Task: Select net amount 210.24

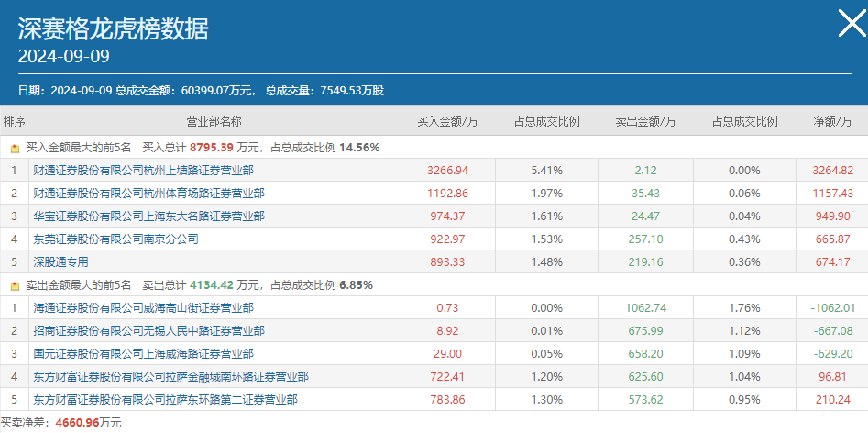Action: [x=832, y=400]
